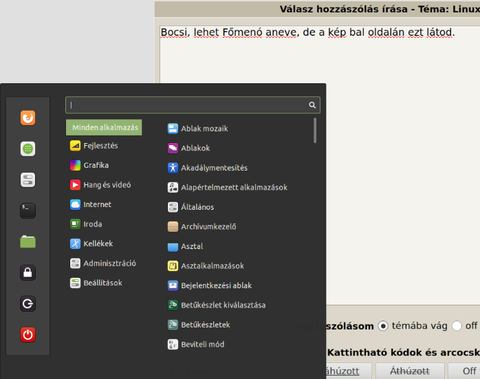Click the Hang és videó play icon
Viewport: 480px width, 379px height.
tap(75, 185)
